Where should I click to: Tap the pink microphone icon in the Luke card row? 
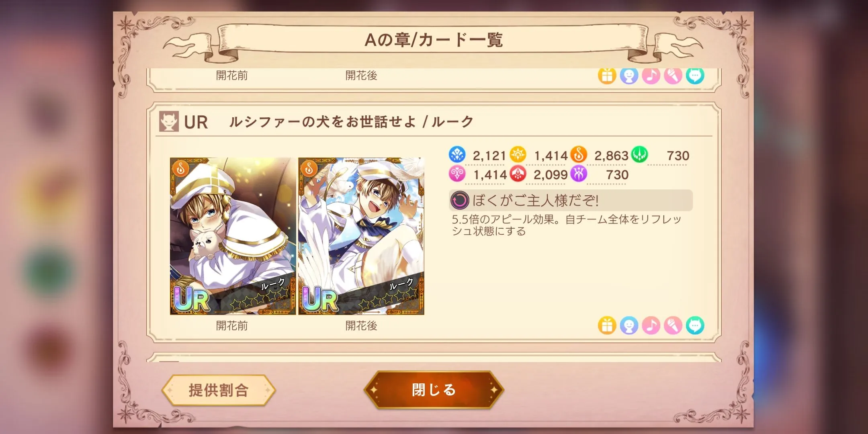point(673,325)
